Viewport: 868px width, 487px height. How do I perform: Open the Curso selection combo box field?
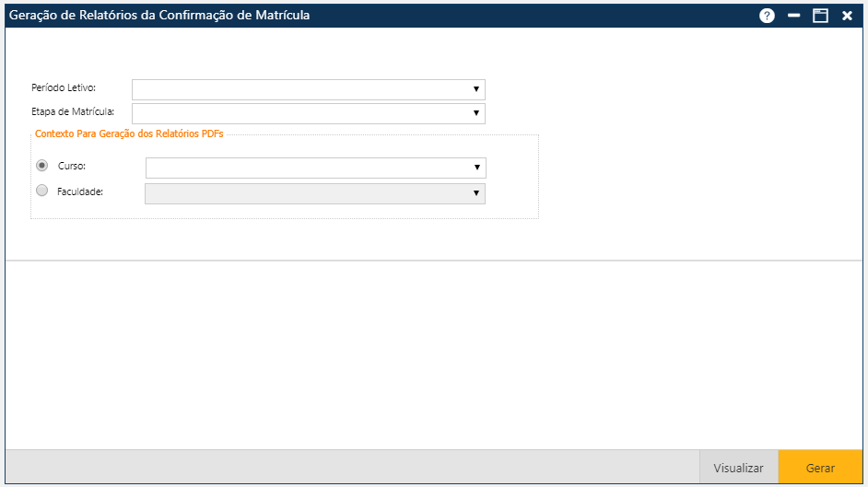[308, 168]
